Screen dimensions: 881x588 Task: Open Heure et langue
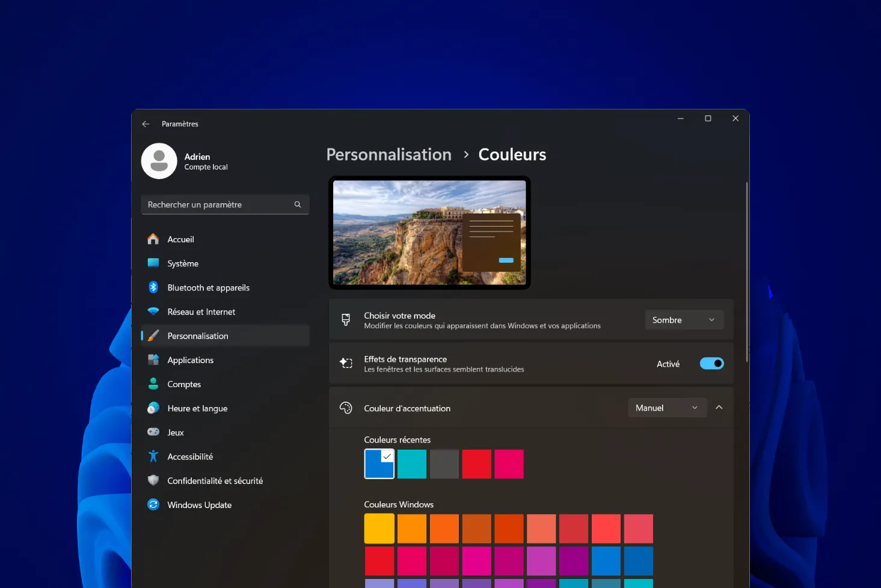[x=225, y=408]
